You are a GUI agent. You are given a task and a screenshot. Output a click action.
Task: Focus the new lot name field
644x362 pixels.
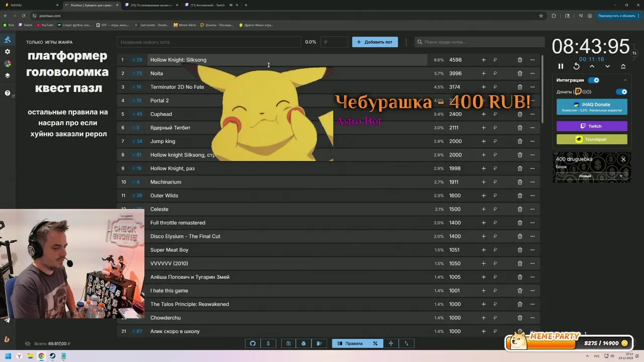point(209,42)
